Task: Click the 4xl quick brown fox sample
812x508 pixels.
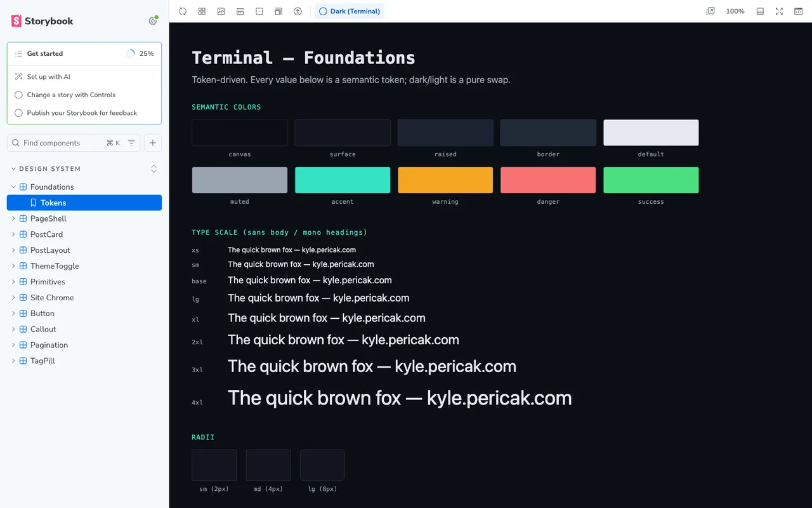Action: [x=400, y=398]
